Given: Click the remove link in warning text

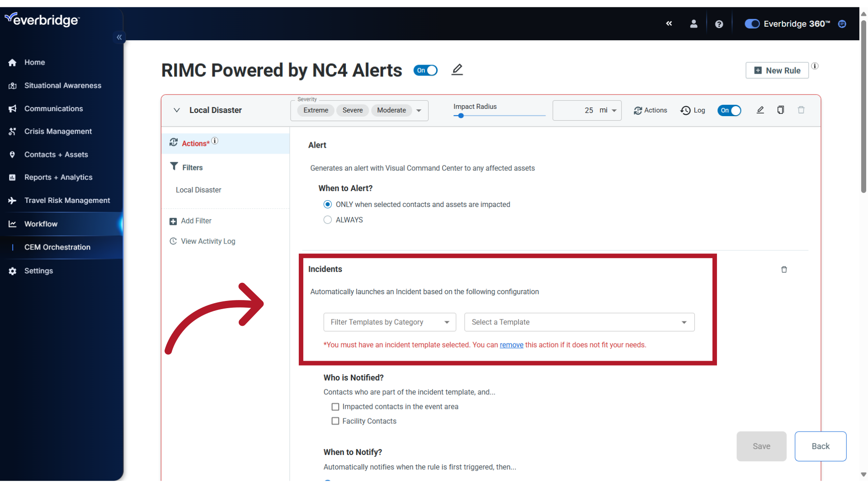Looking at the screenshot, I should [x=511, y=345].
